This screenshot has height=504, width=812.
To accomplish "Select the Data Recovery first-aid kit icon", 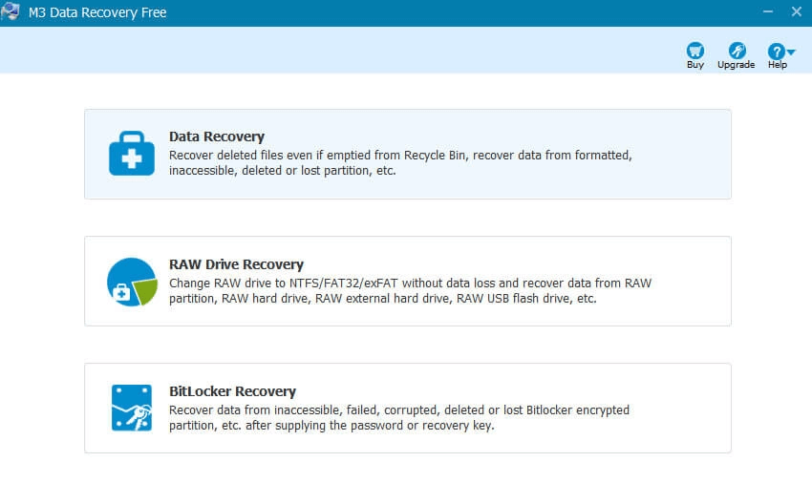I will pos(132,154).
